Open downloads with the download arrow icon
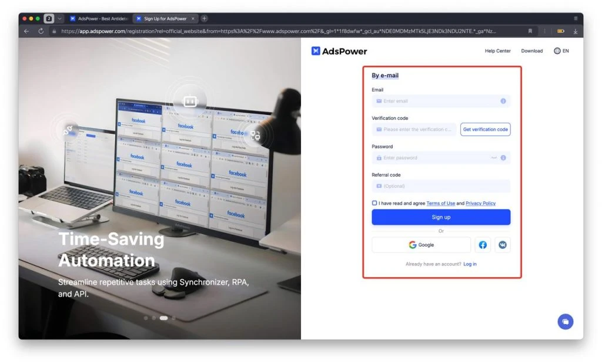Image resolution: width=602 pixels, height=364 pixels. tap(576, 31)
